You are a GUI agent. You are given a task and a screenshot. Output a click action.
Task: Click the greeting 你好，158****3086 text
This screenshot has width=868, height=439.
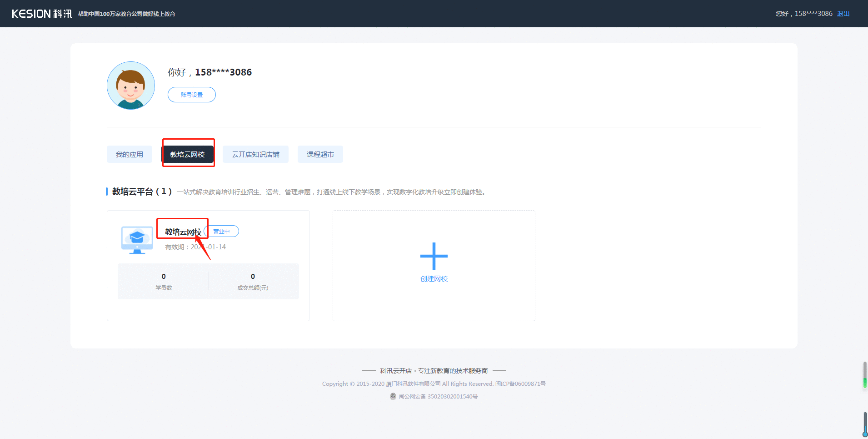pos(210,72)
